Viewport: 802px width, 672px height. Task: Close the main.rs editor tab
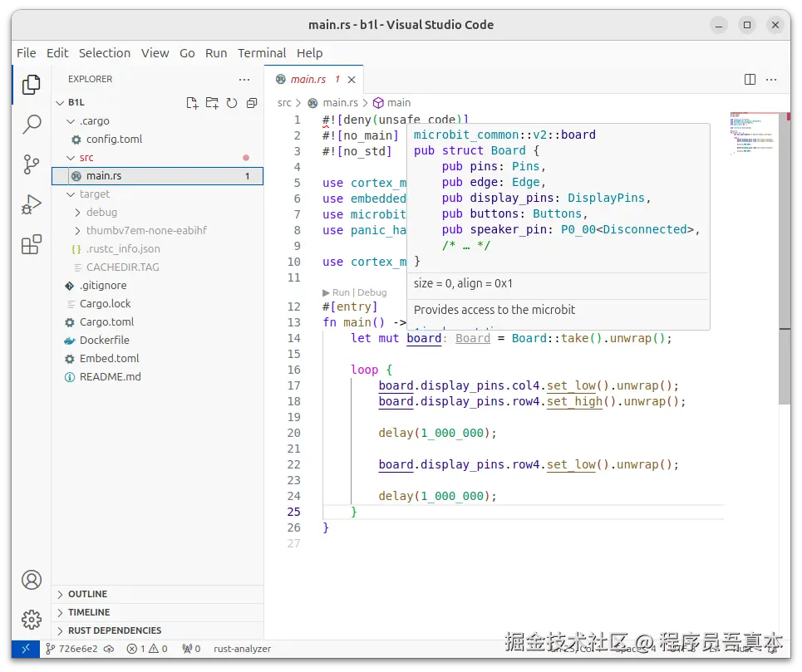[352, 80]
